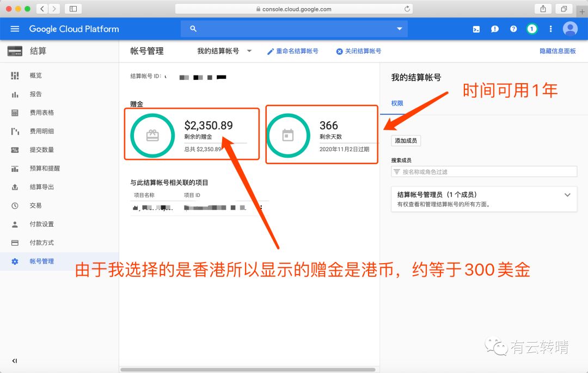The image size is (588, 373).
Task: Click 重命名结算帐号 link
Action: [292, 51]
